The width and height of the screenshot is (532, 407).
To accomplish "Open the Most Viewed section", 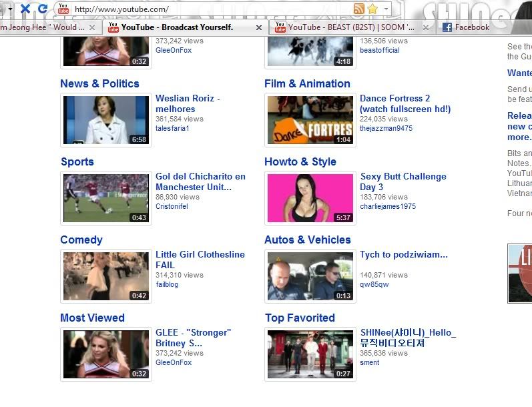I will 92,318.
